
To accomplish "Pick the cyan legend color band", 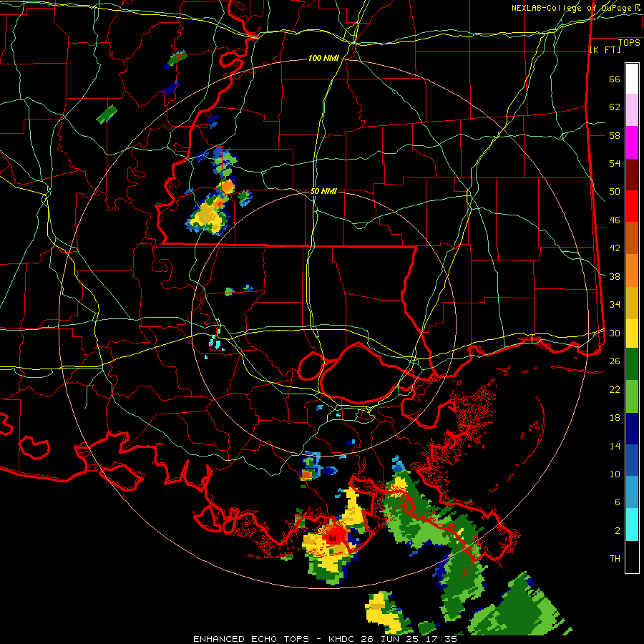I will (632, 525).
